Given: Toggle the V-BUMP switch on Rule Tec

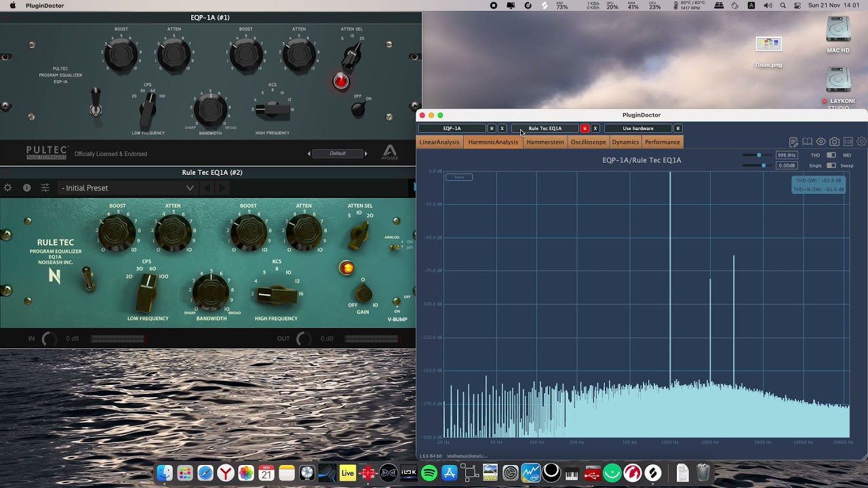Looking at the screenshot, I should (396, 302).
